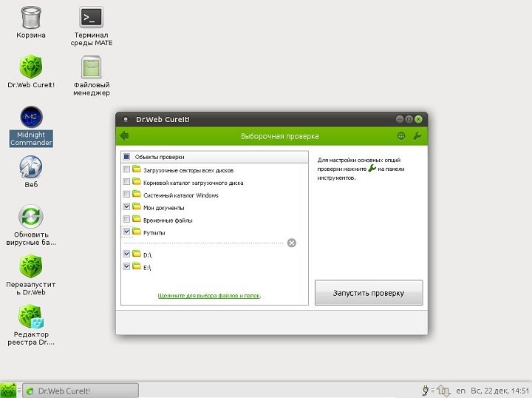
Task: Check Корневой каталог загрузочного диска
Action: tap(126, 182)
